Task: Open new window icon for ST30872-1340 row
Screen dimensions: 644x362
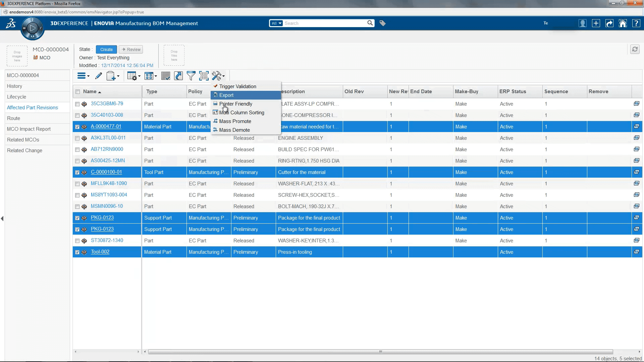Action: tap(636, 240)
